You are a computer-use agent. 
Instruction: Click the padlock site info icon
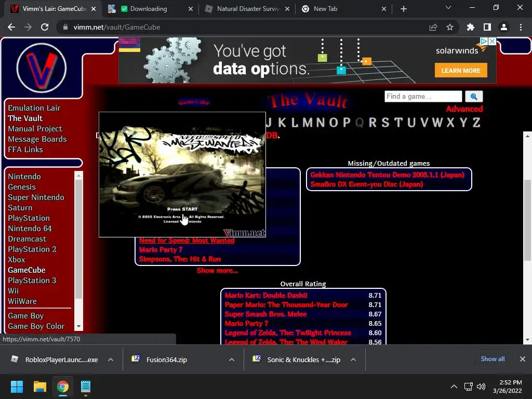pyautogui.click(x=65, y=27)
